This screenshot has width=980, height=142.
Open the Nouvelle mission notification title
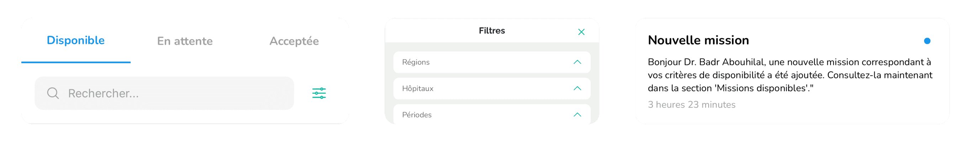pos(698,40)
